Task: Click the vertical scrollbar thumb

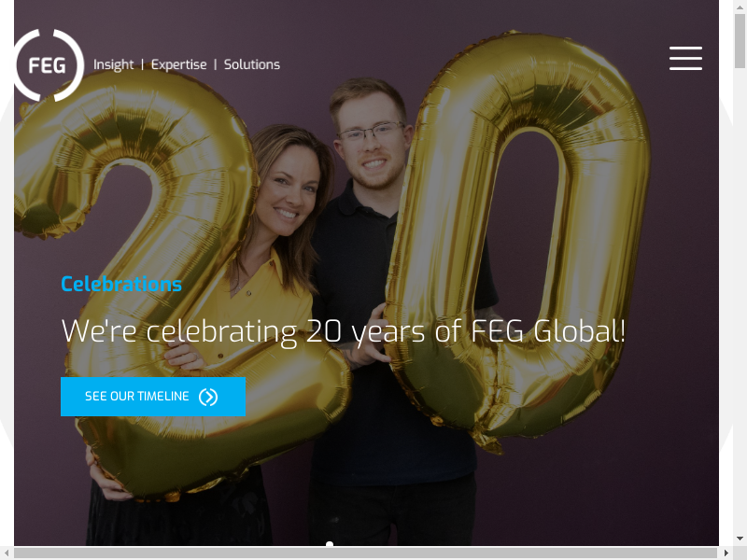Action: point(740,41)
